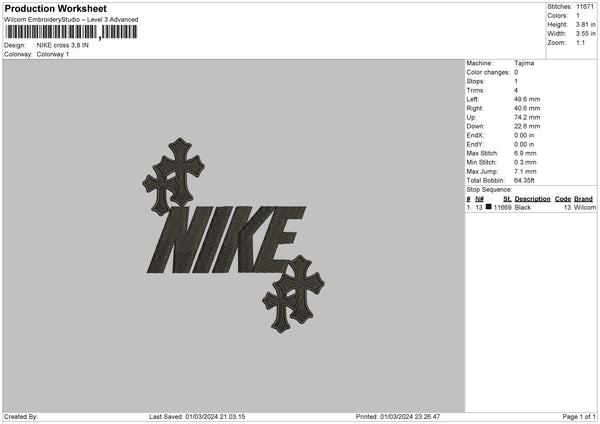Viewport: 600px width, 424px height.
Task: Click the barcode graphic in the header
Action: pyautogui.click(x=71, y=32)
